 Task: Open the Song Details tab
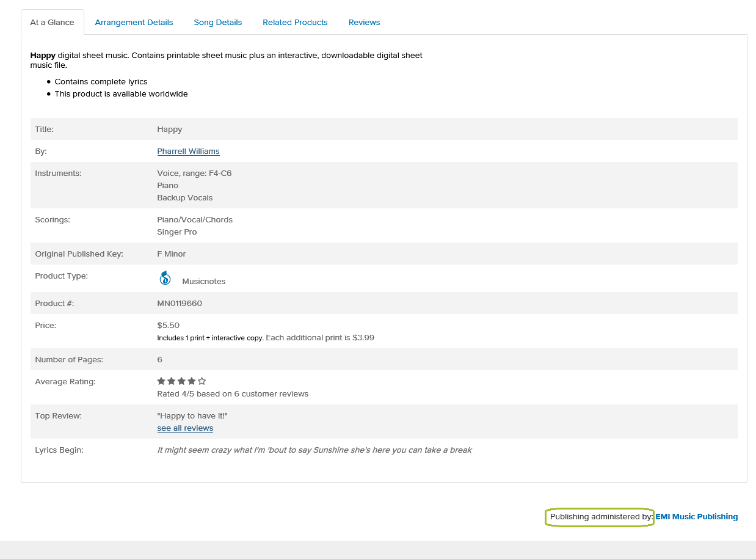click(x=218, y=23)
